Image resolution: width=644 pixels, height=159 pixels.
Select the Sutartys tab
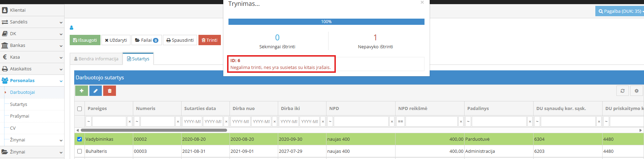pyautogui.click(x=138, y=59)
